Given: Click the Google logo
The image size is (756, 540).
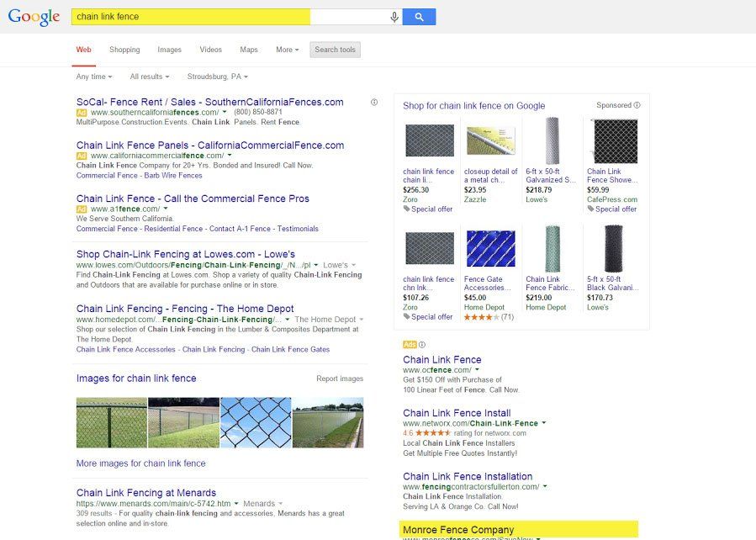Looking at the screenshot, I should pyautogui.click(x=34, y=17).
